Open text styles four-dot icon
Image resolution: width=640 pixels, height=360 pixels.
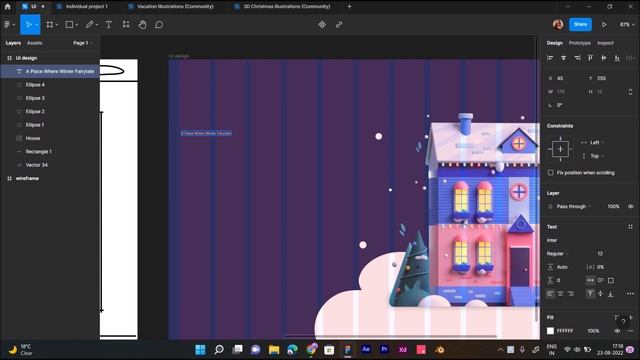[x=631, y=227]
